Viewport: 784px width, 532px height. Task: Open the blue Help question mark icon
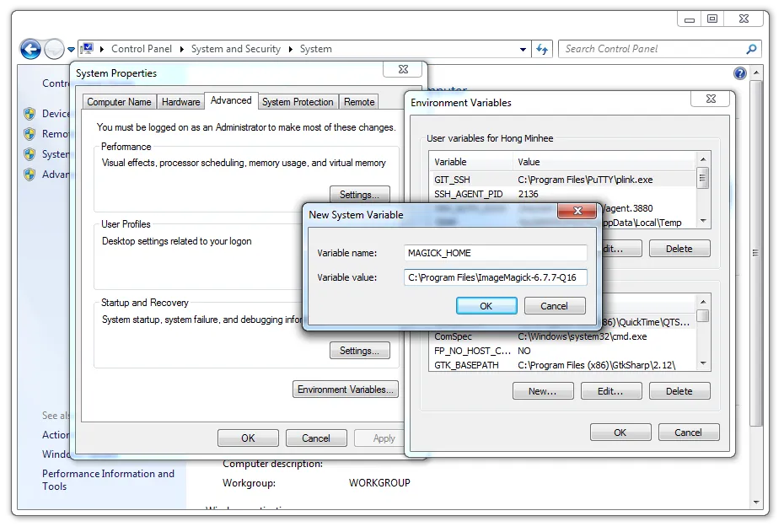tap(740, 73)
